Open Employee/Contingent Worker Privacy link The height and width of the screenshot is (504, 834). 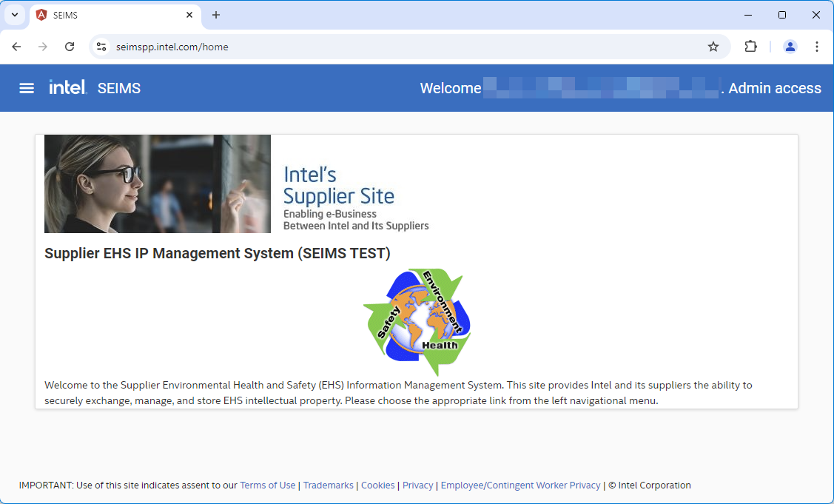pyautogui.click(x=521, y=485)
